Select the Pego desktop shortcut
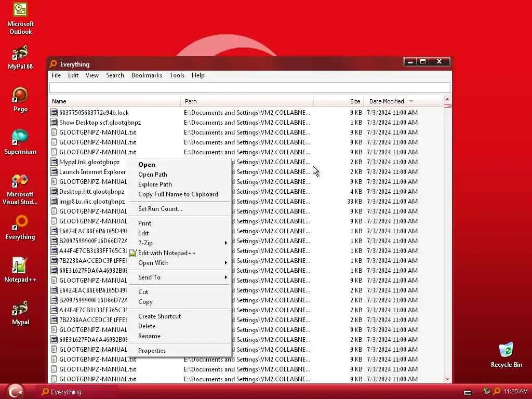The width and height of the screenshot is (532, 399). pos(20,100)
